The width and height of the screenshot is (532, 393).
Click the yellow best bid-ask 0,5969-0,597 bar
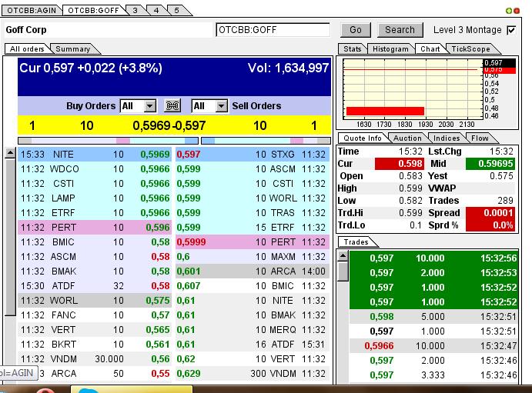click(175, 125)
